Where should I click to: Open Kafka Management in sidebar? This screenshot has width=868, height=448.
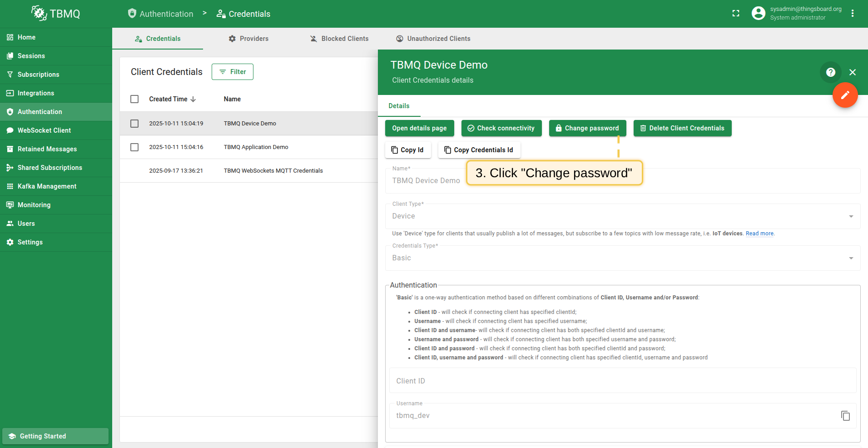point(47,186)
